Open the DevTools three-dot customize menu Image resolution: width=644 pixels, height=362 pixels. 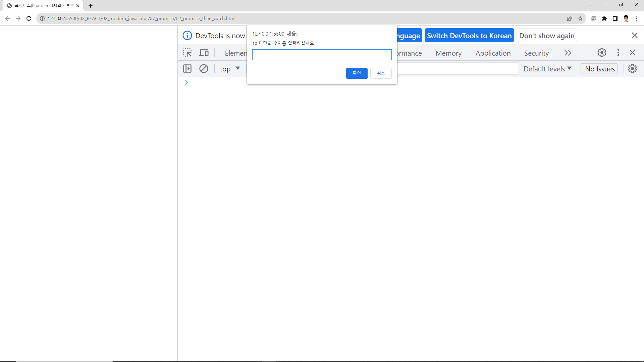[618, 53]
